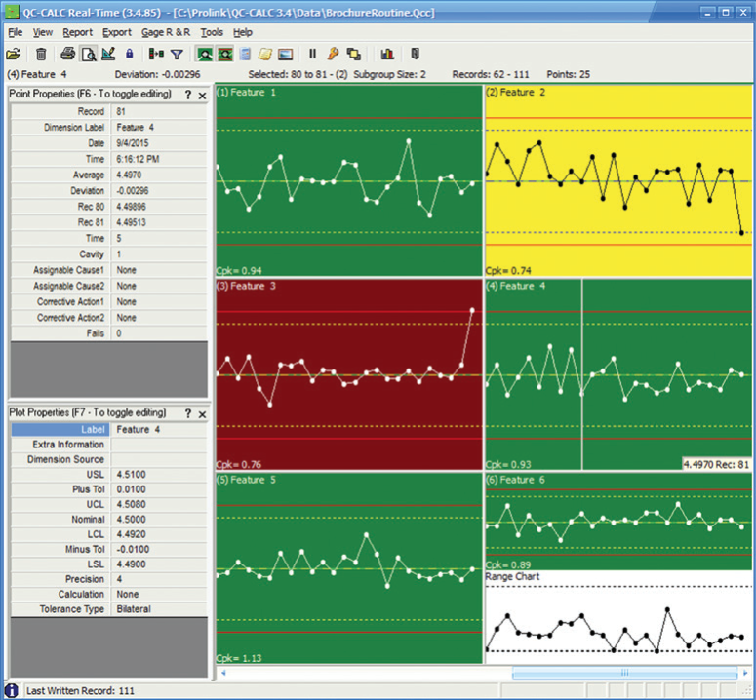This screenshot has width=756, height=700.
Task: Select the red Feature 3 chart
Action: pyautogui.click(x=349, y=374)
